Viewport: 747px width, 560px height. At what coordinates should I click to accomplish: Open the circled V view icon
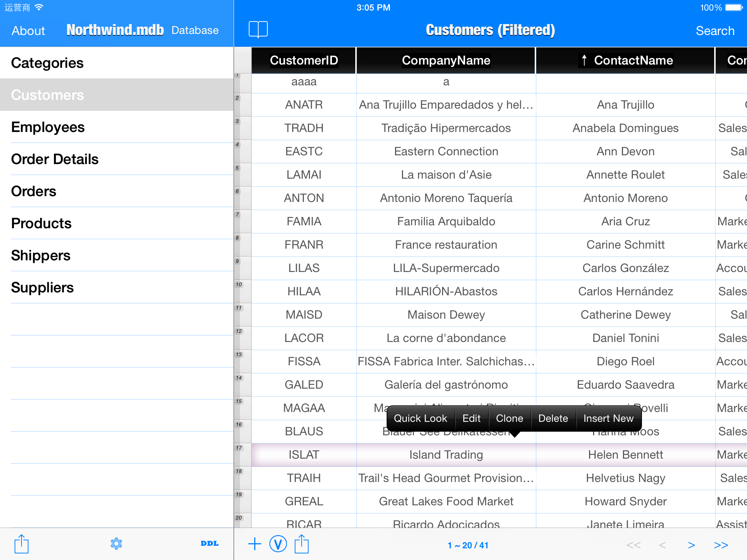pyautogui.click(x=278, y=544)
